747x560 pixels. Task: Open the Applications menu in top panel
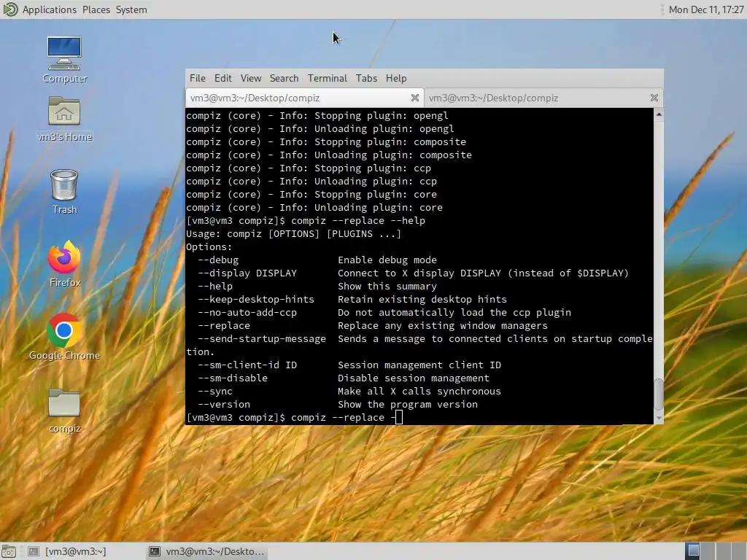(x=49, y=9)
